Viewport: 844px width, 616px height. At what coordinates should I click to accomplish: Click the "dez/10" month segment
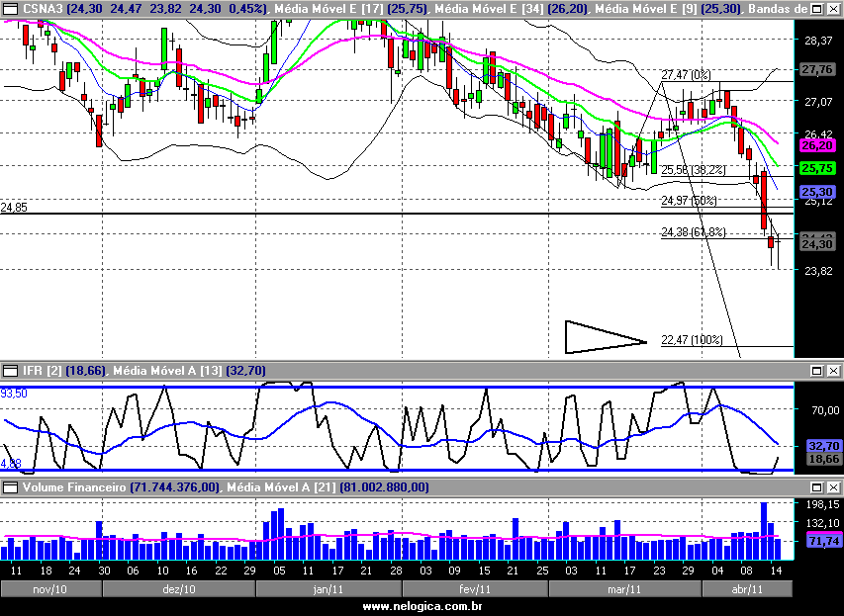pyautogui.click(x=179, y=589)
